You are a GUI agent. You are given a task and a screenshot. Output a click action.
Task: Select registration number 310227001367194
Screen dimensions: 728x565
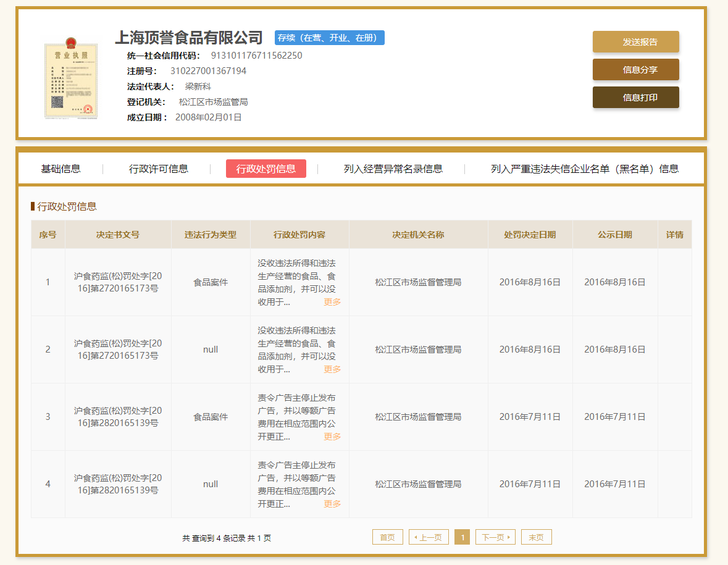[209, 71]
